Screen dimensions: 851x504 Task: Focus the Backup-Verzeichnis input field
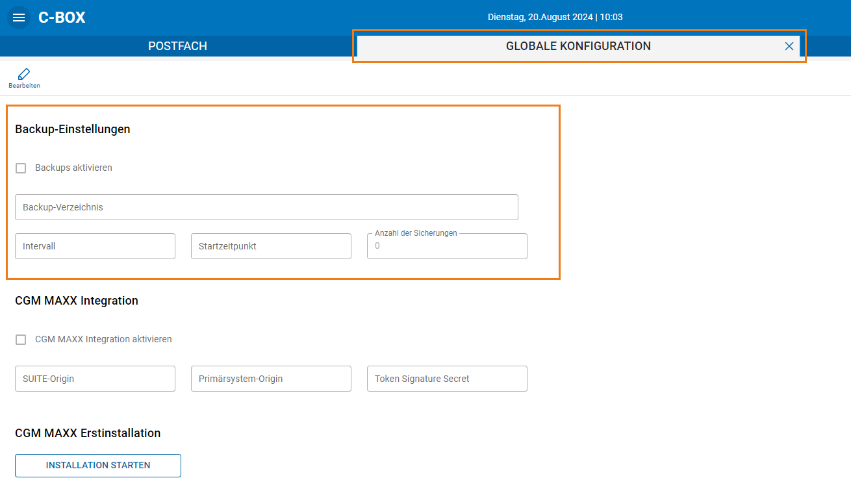[x=266, y=207]
